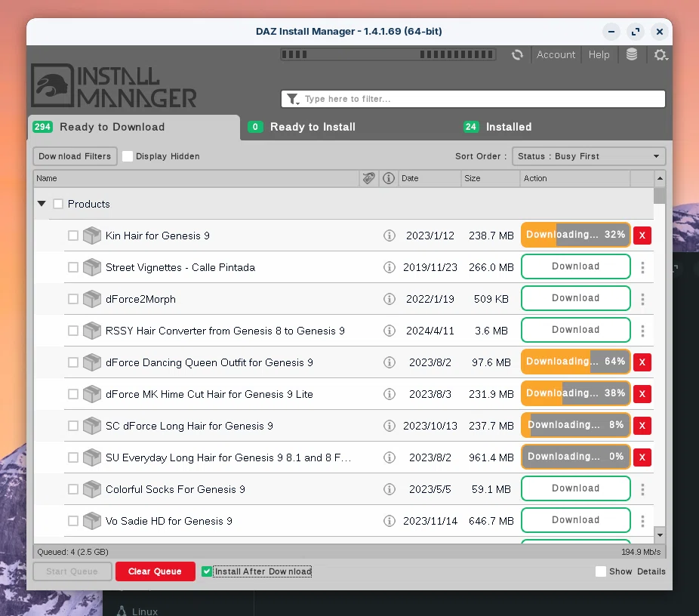699x616 pixels.
Task: Open the Account menu
Action: click(x=556, y=55)
